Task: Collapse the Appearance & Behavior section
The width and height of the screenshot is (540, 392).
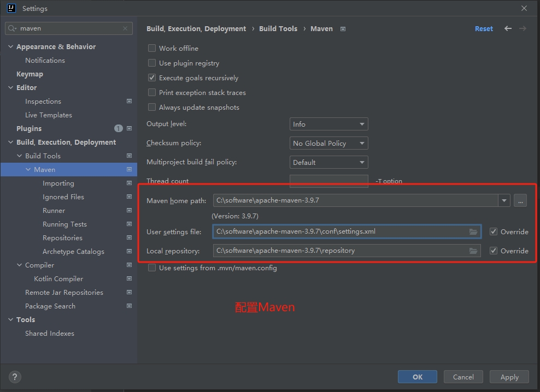Action: pyautogui.click(x=11, y=46)
